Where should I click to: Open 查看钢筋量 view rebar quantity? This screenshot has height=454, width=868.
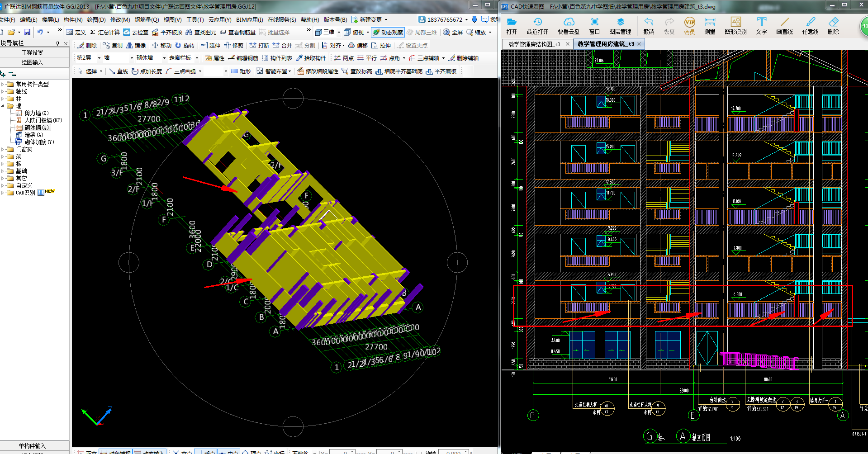[x=238, y=32]
